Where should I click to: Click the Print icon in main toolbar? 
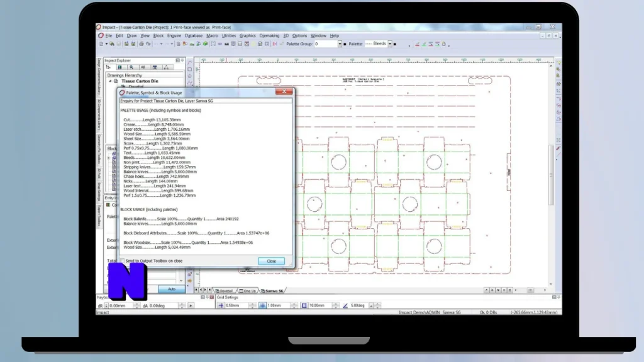point(142,44)
